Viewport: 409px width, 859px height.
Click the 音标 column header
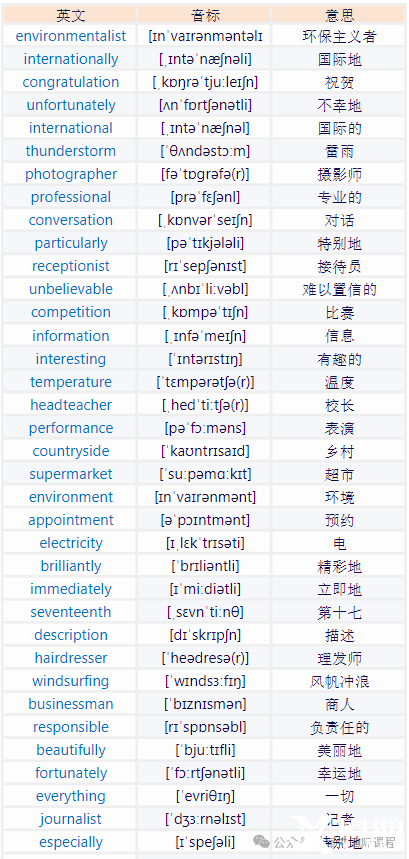click(205, 15)
